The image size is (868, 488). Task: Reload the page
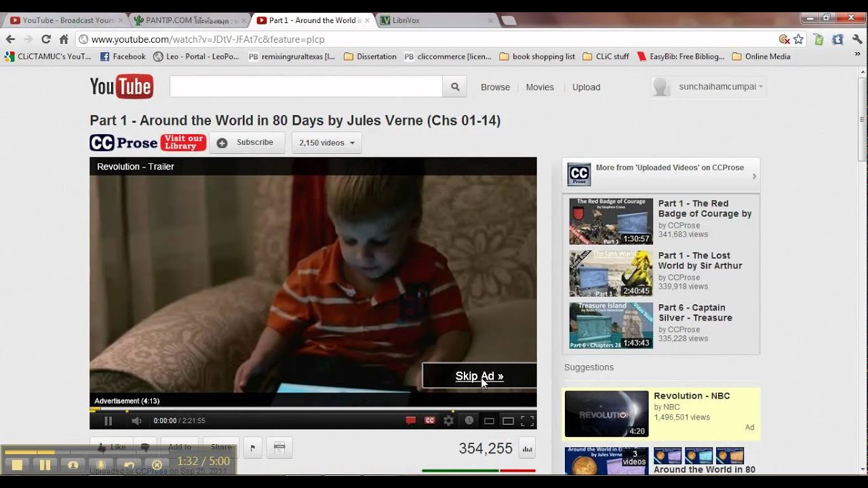46,39
